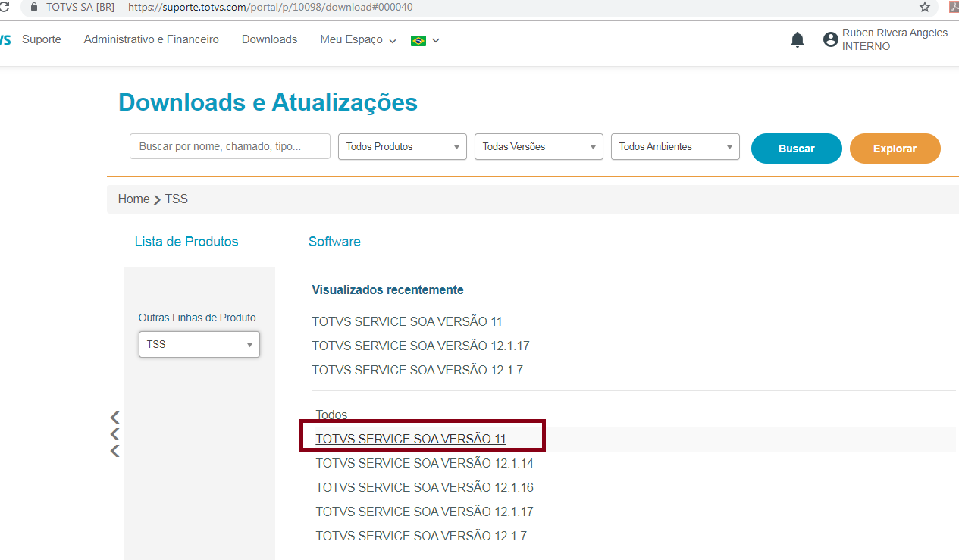
Task: Open the Todas Versões dropdown
Action: click(x=539, y=147)
